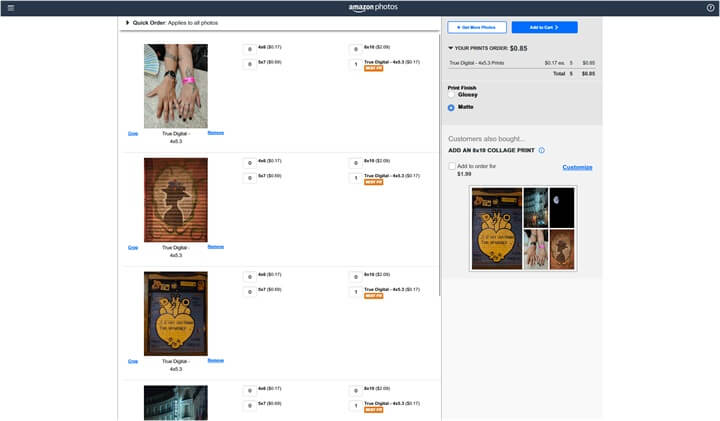720x421 pixels.
Task: Remove the yellow heart poster photo
Action: coord(216,360)
